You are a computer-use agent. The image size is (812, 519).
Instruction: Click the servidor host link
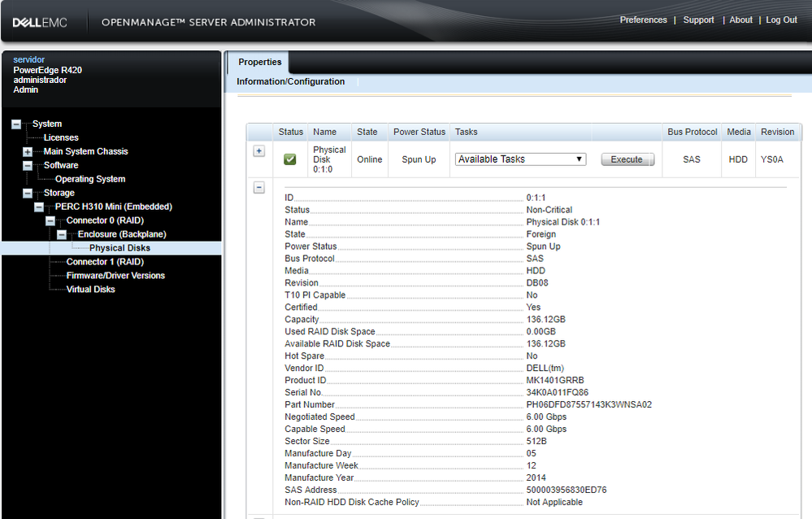[x=29, y=59]
